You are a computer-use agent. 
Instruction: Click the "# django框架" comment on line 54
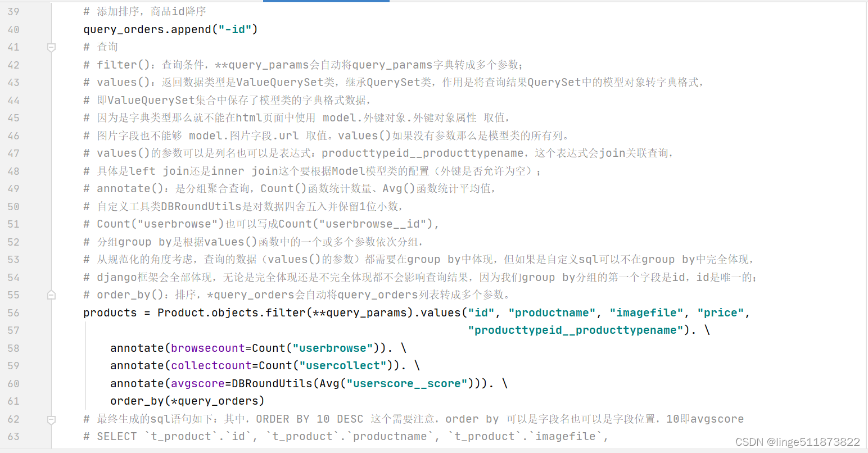pyautogui.click(x=419, y=277)
